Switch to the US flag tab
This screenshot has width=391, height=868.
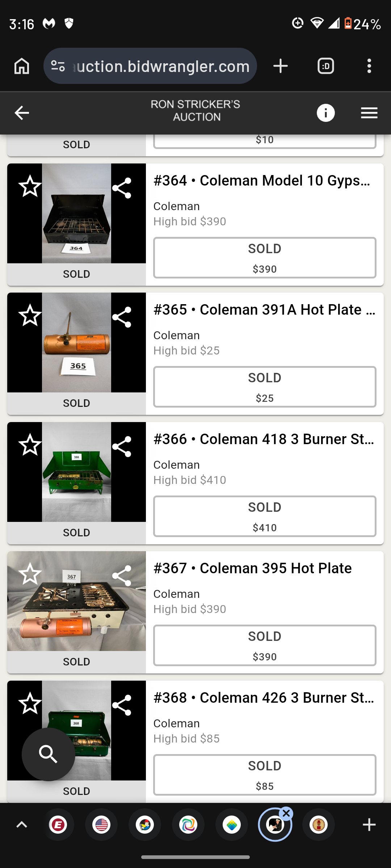(x=101, y=825)
